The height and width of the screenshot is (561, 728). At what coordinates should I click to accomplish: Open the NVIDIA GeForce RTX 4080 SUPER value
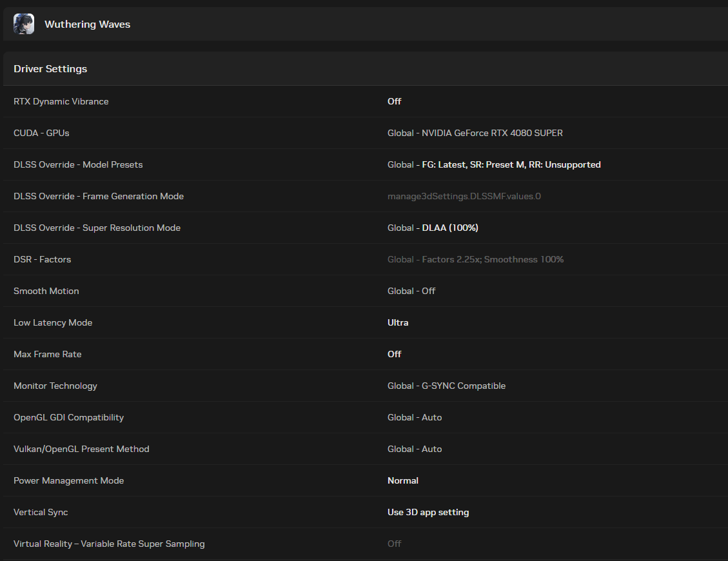[475, 133]
